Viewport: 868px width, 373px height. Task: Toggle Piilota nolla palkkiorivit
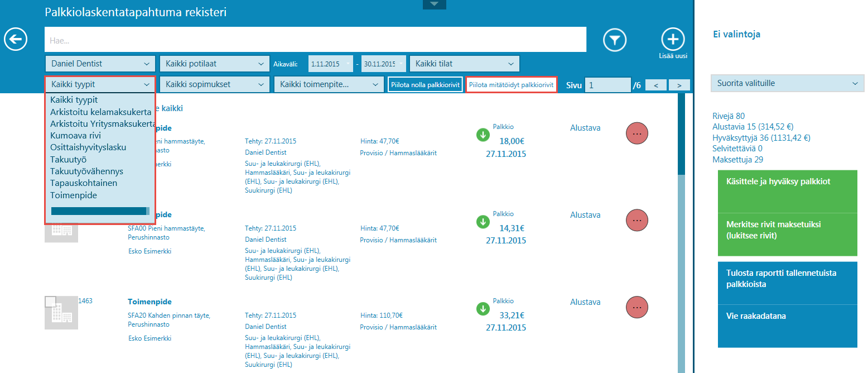click(425, 85)
